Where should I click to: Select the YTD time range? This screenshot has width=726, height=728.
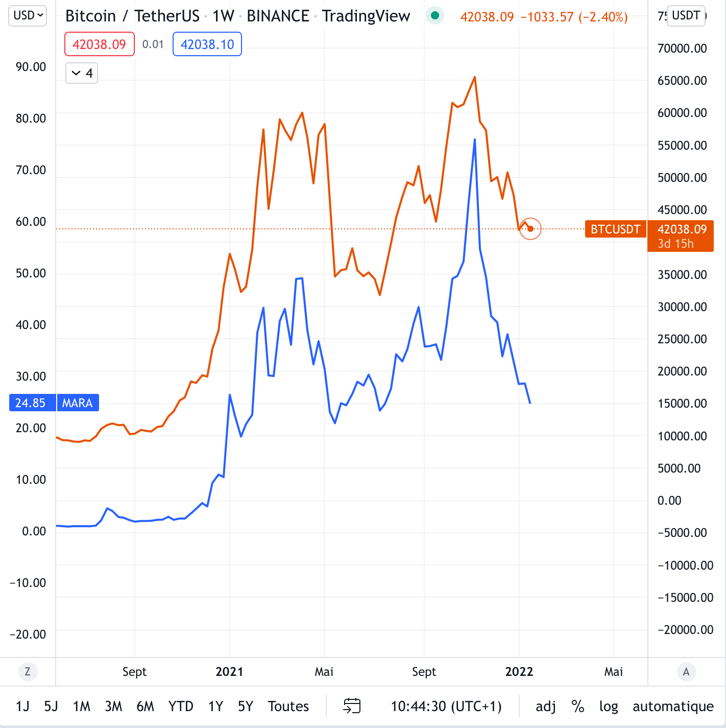click(181, 706)
